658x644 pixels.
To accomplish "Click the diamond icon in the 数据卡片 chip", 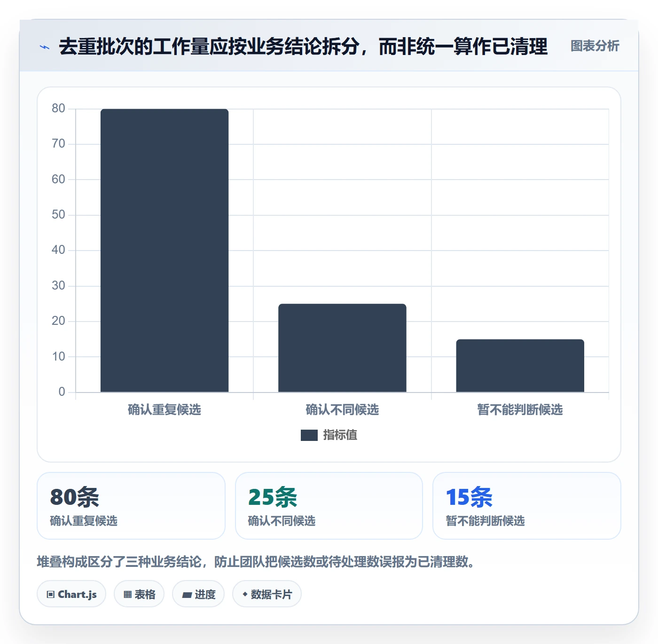I will 245,594.
